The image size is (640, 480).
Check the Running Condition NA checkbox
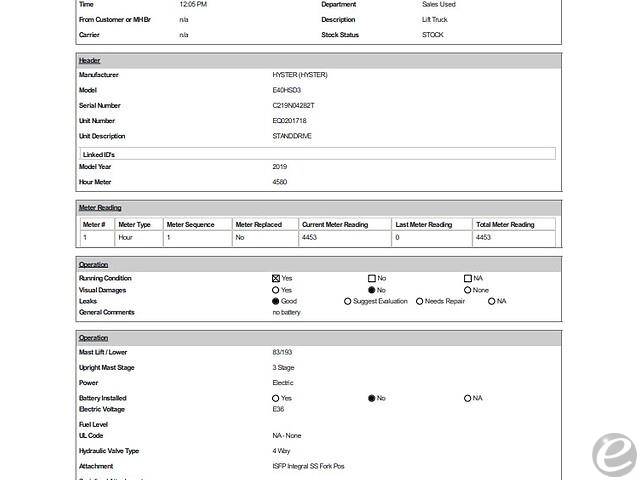click(468, 278)
